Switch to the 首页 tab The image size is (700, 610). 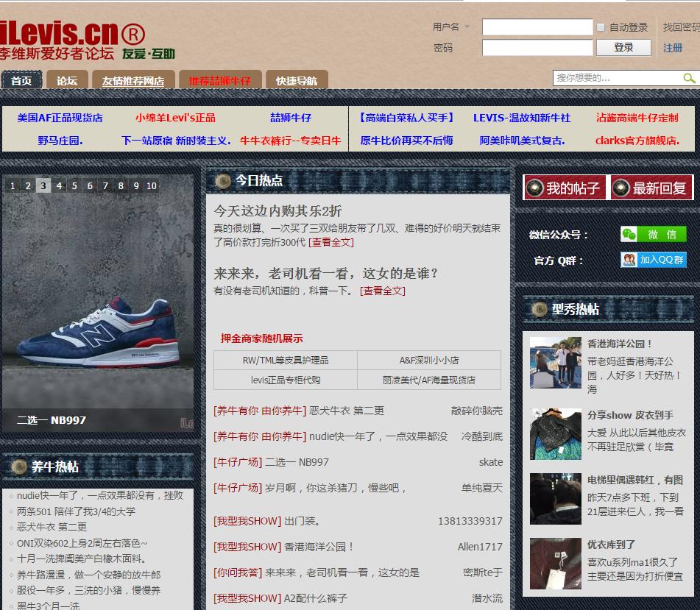tap(21, 80)
